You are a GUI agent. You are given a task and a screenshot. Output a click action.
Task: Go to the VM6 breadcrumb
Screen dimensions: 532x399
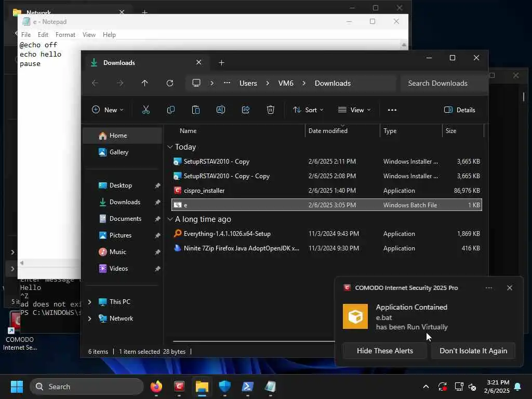point(286,83)
